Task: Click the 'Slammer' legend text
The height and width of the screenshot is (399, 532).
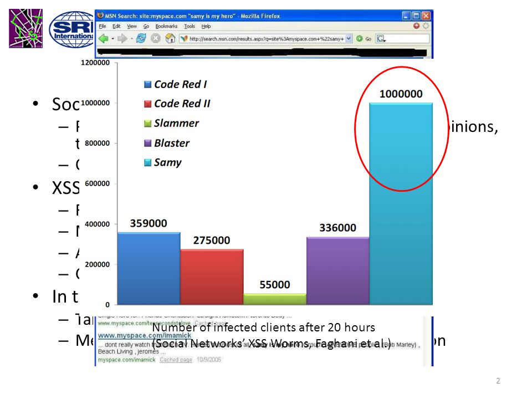Action: [176, 123]
